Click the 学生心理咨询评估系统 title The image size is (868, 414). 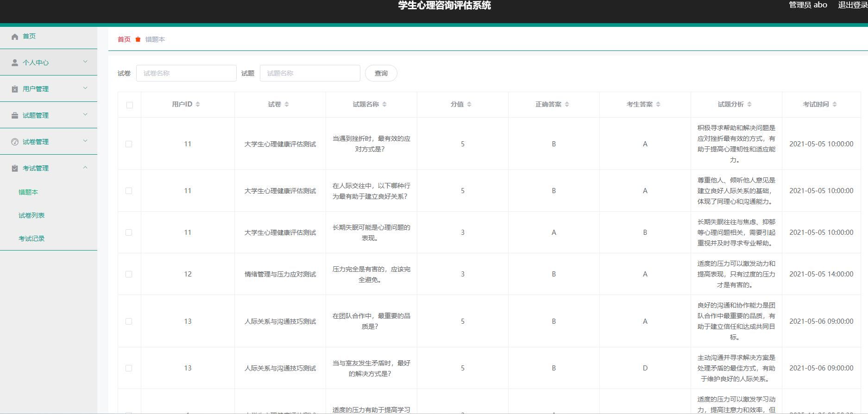pos(445,6)
